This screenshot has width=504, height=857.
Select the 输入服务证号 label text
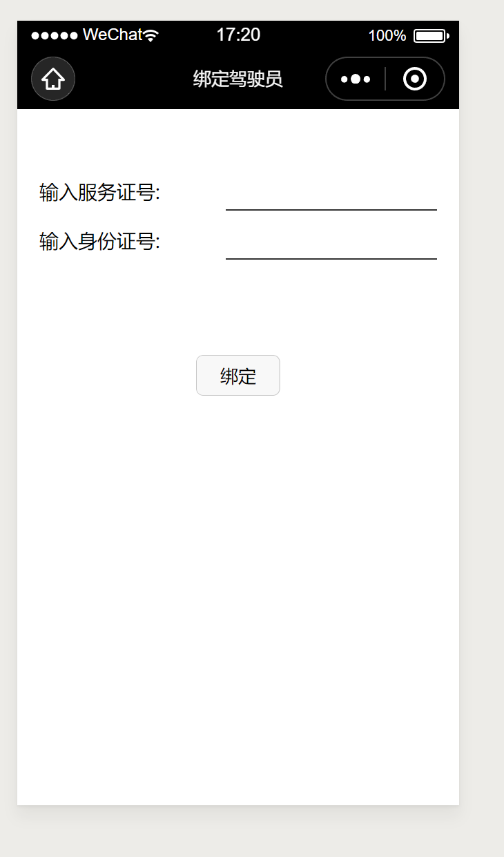(99, 193)
